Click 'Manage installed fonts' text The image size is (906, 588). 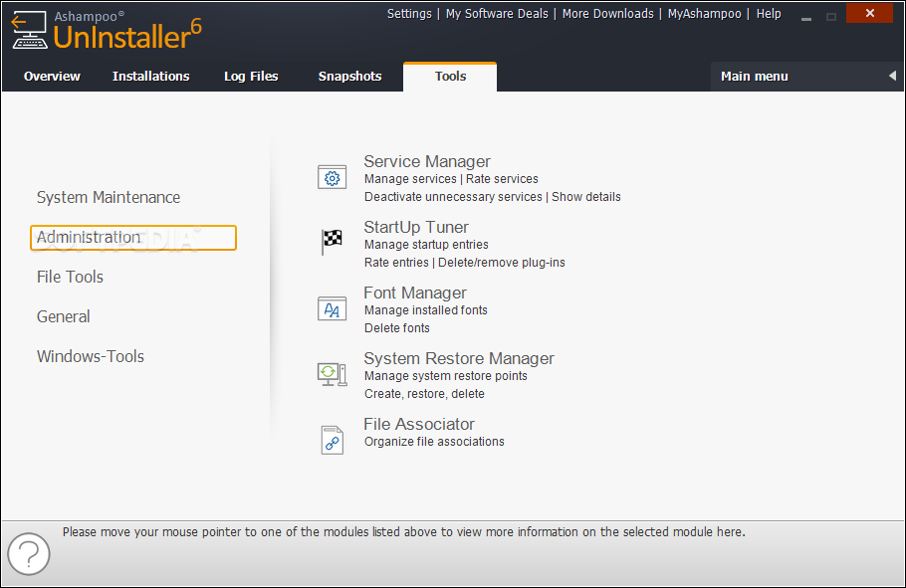coord(426,310)
